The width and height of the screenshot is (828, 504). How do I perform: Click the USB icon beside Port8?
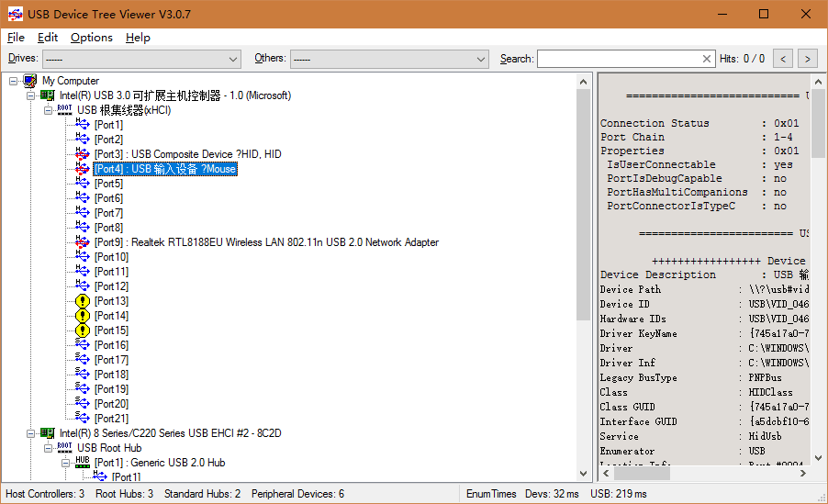click(x=83, y=228)
